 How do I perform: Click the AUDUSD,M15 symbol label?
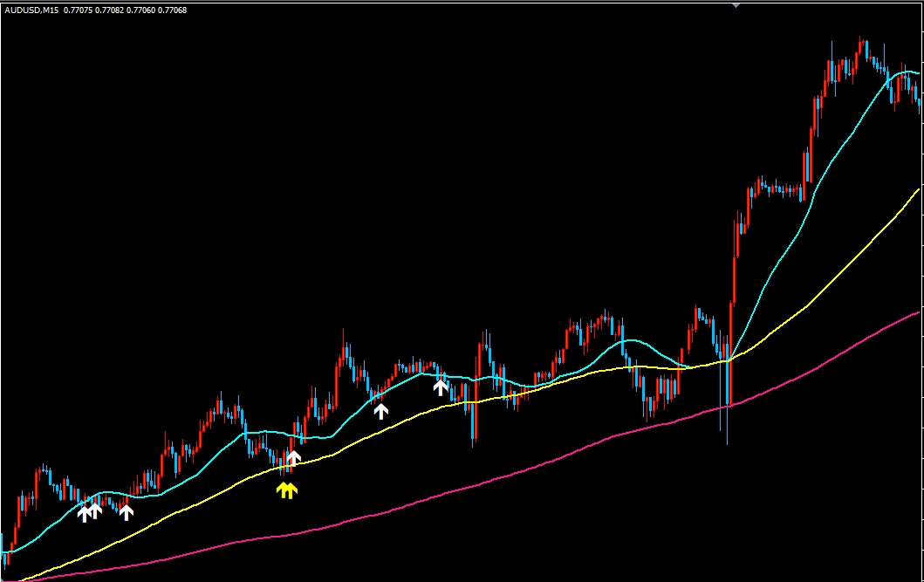click(31, 10)
